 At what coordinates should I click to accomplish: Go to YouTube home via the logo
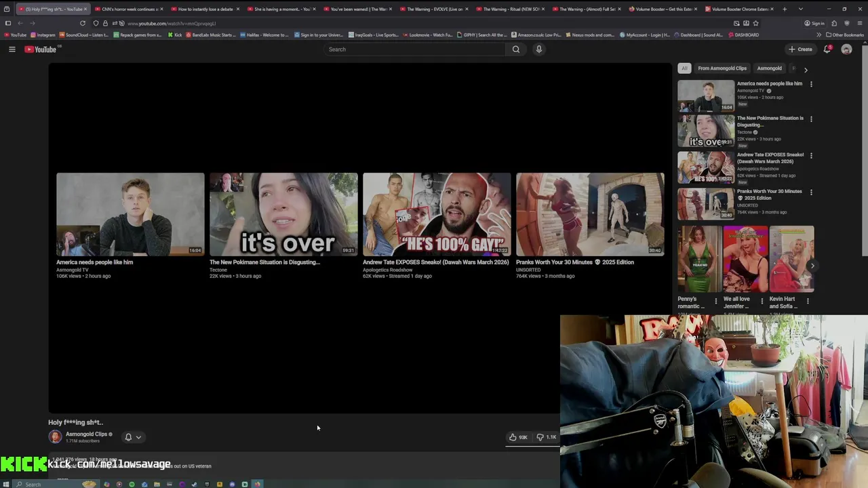[41, 49]
